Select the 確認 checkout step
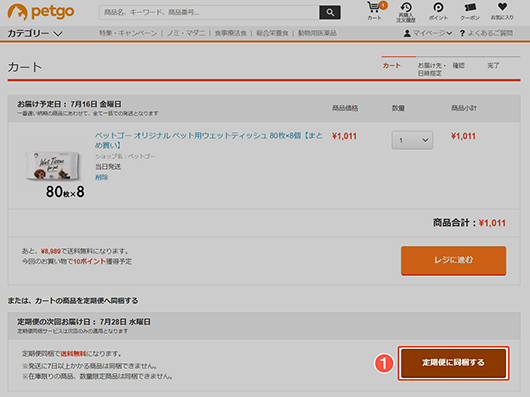 pos(459,66)
